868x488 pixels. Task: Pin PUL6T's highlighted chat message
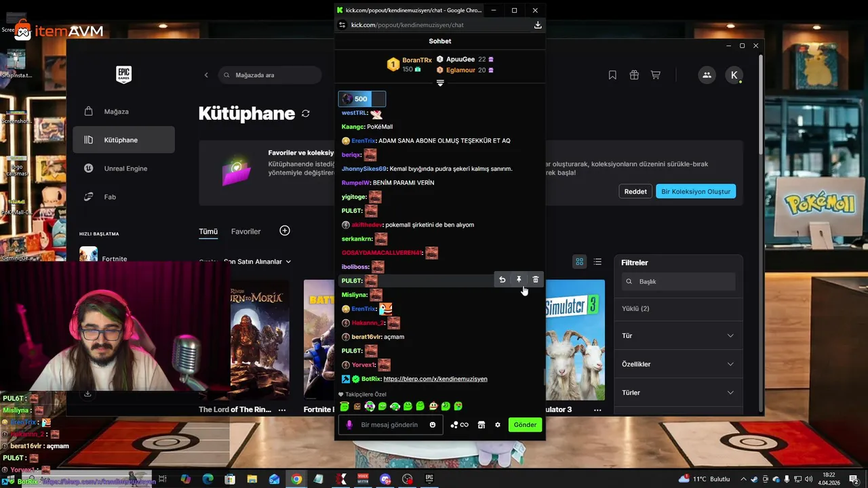coord(519,279)
